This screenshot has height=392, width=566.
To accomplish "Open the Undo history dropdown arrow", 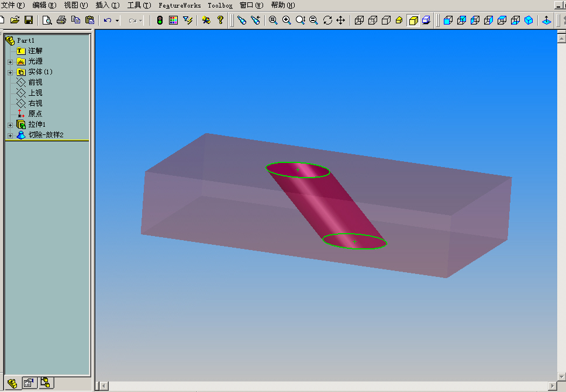I will tap(117, 20).
